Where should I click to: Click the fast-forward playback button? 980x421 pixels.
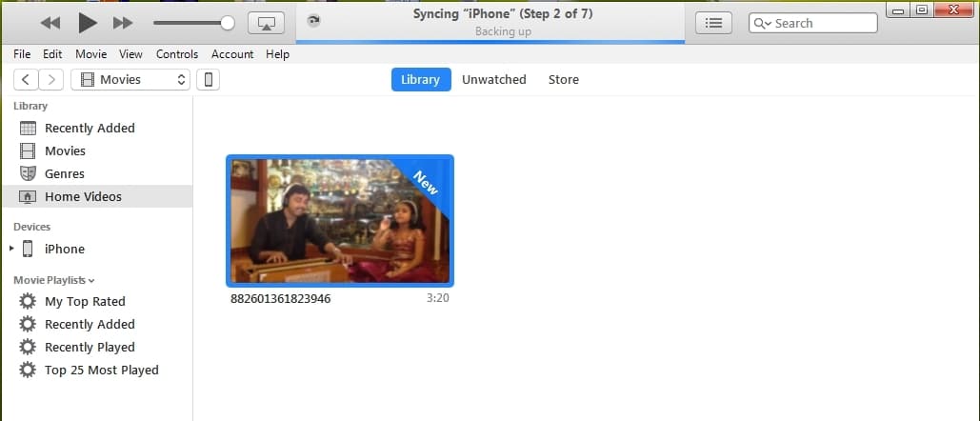click(123, 23)
